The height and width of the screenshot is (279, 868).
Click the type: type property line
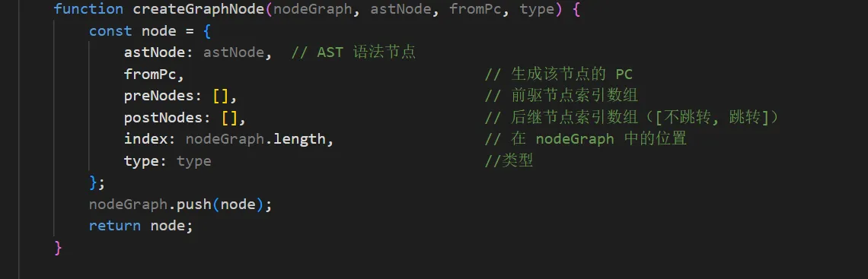coord(168,161)
